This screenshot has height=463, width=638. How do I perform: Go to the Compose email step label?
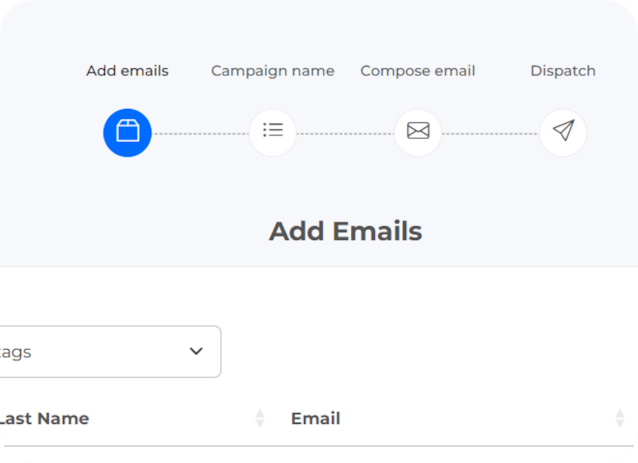(x=418, y=71)
